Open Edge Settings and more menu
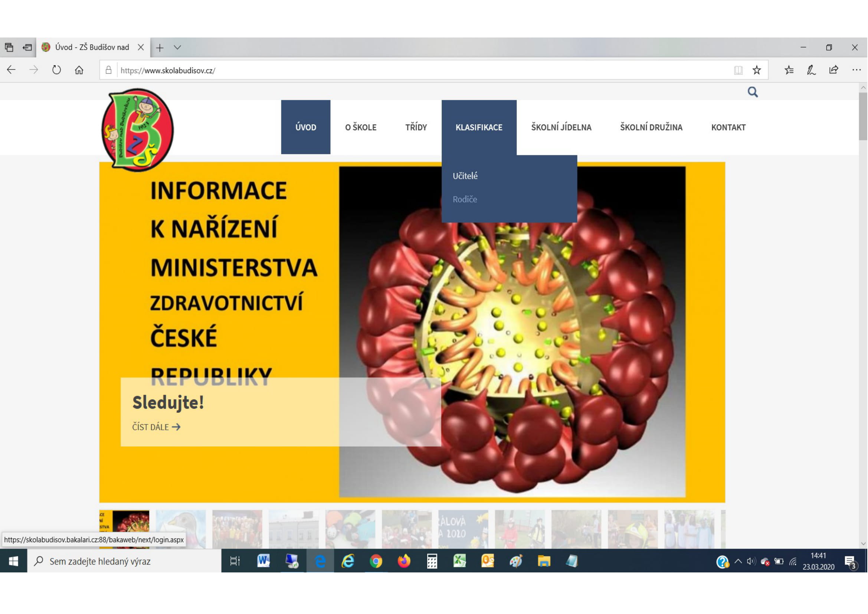Viewport: 868px width, 614px height. coord(856,70)
